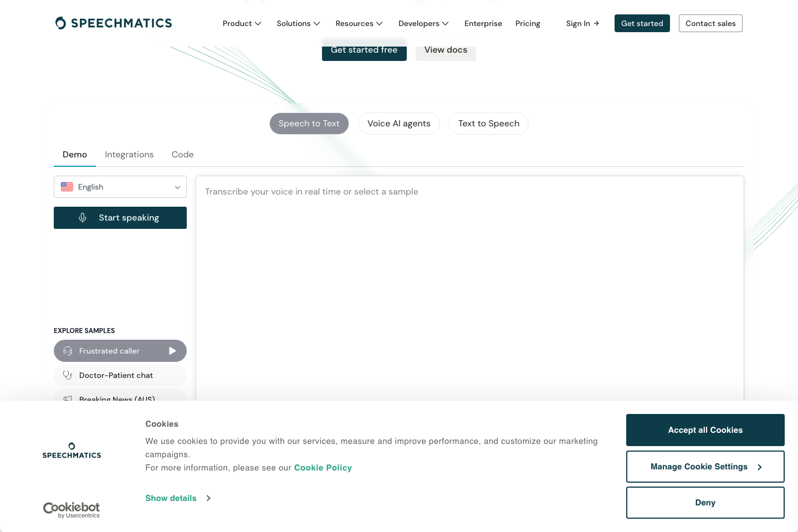Switch to Text to Speech mode
Screen dimensions: 798x532
pyautogui.click(x=488, y=123)
